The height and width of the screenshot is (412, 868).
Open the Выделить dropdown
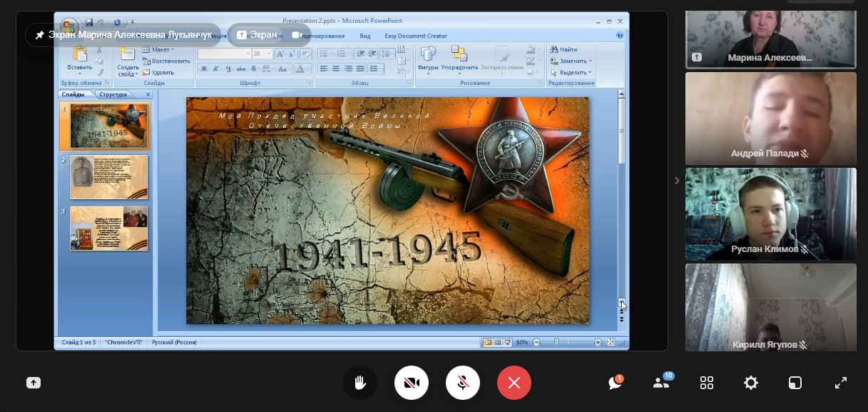(x=571, y=72)
